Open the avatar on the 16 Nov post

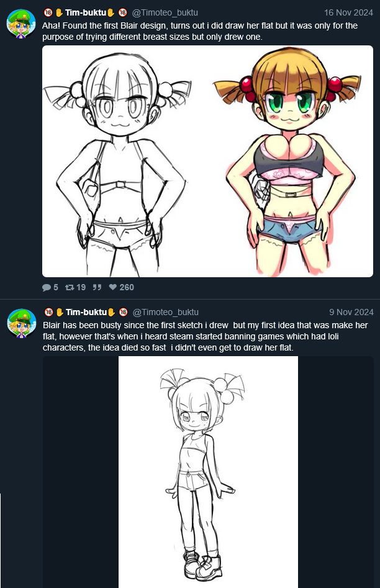[21, 24]
